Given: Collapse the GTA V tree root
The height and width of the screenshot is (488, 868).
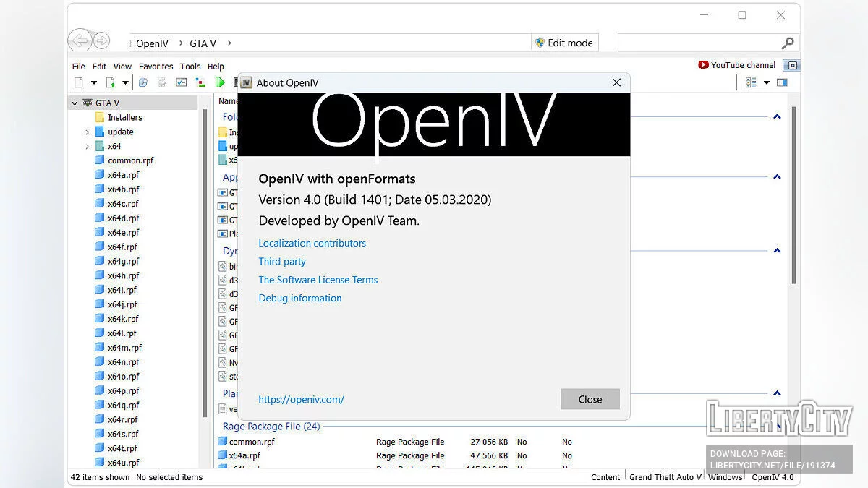Looking at the screenshot, I should [x=75, y=103].
